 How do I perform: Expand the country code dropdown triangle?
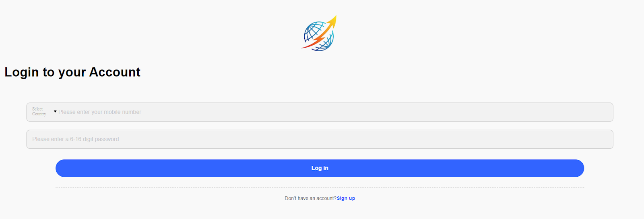(55, 111)
